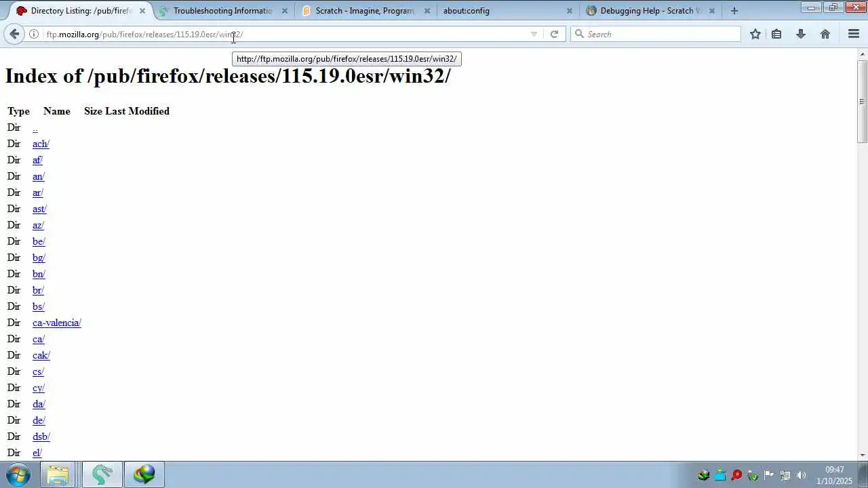Open the ca-valencia/ directory link
The image size is (868, 488).
57,323
